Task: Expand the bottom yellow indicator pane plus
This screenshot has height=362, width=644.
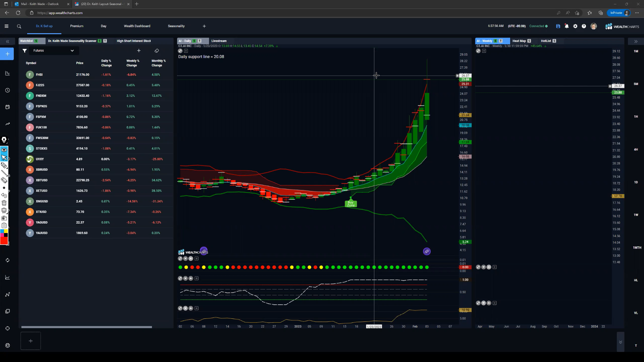Action: pos(197,308)
